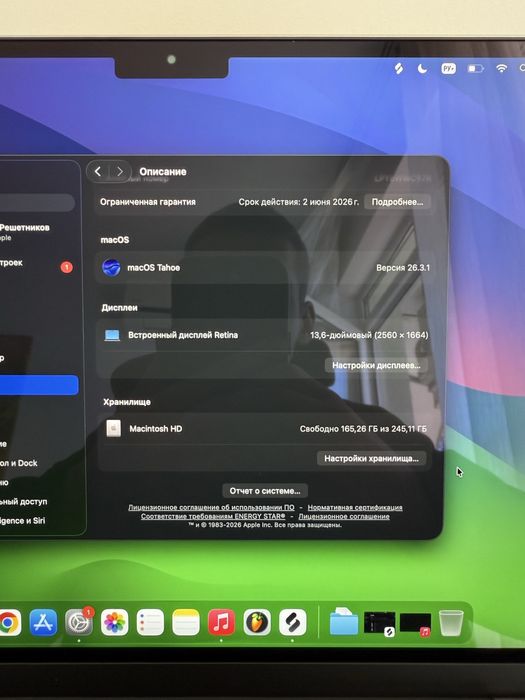This screenshot has width=525, height=700.
Task: Open the second Лицензионное соглашение link
Action: (x=344, y=517)
